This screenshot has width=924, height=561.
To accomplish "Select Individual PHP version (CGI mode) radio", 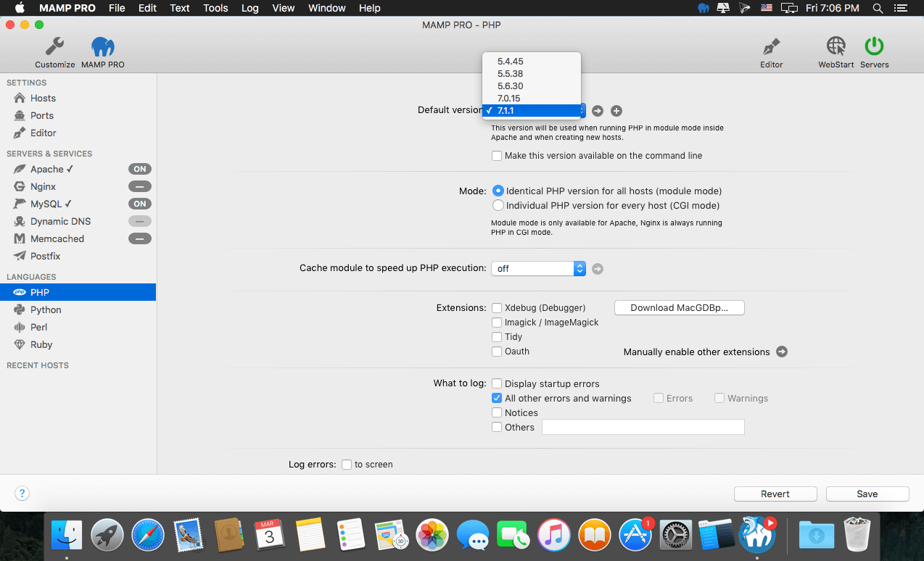I will (498, 205).
